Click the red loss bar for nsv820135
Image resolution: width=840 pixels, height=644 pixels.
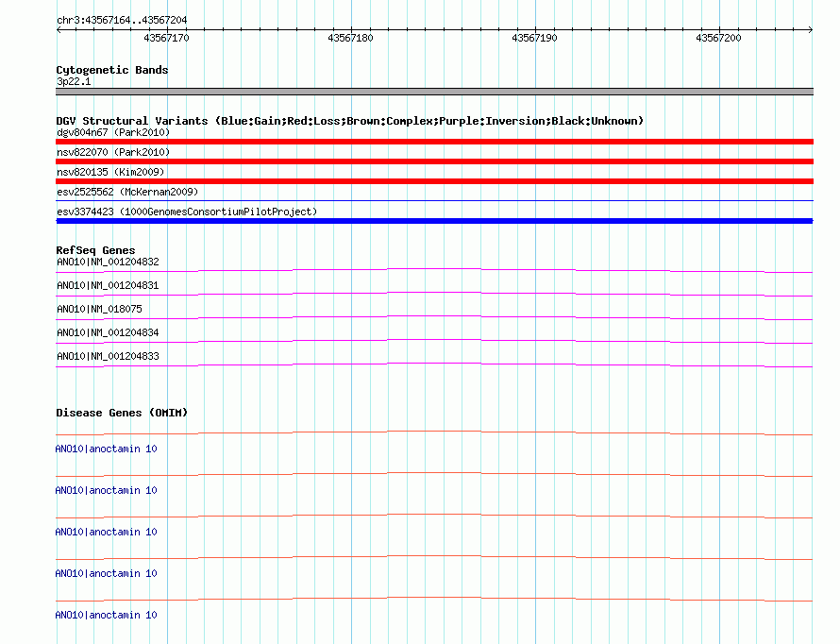pyautogui.click(x=434, y=181)
